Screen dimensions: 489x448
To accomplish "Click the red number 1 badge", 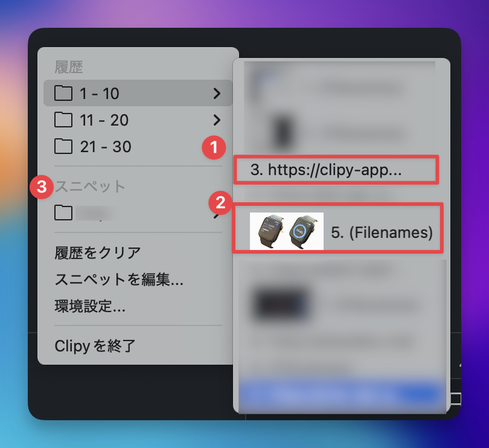I will [214, 147].
